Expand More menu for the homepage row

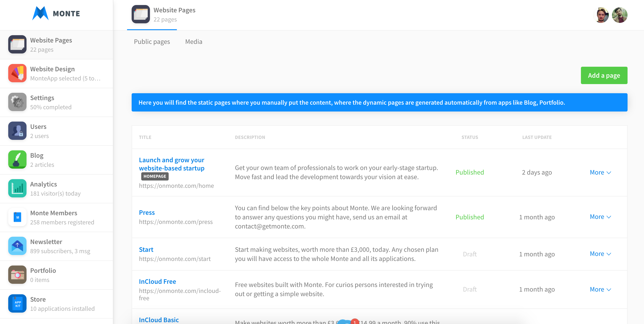(601, 172)
